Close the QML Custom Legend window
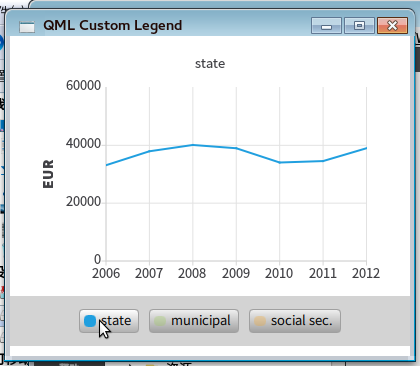Screen dimensions: 420x366 click(392, 26)
